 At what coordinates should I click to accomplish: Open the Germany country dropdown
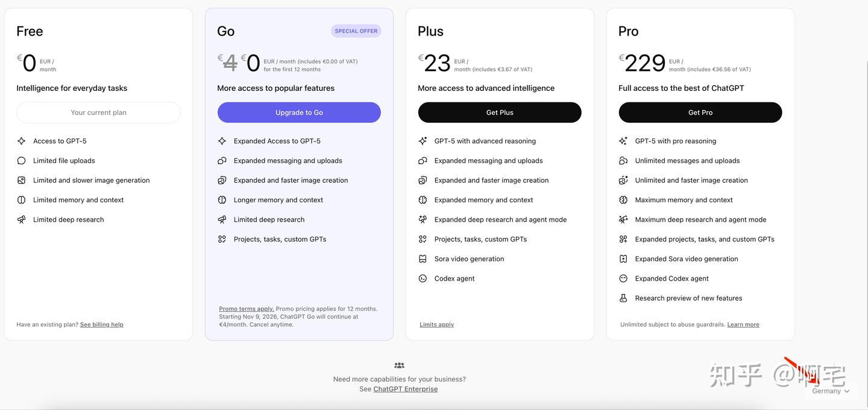click(x=831, y=391)
